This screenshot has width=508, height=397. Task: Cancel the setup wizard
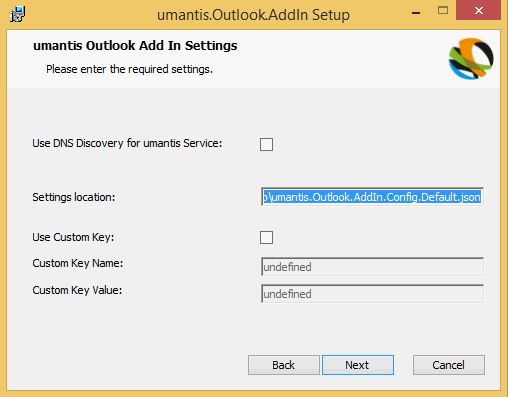pyautogui.click(x=449, y=365)
